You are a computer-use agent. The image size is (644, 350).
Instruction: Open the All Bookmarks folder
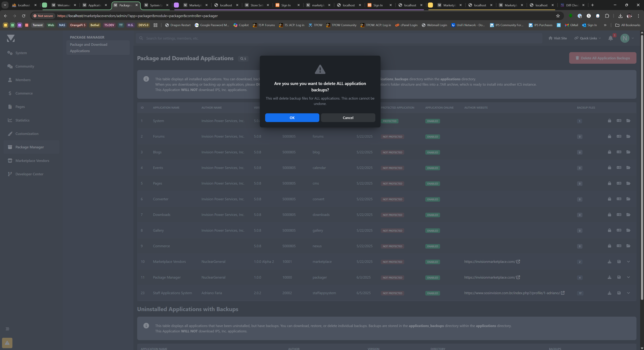point(628,25)
